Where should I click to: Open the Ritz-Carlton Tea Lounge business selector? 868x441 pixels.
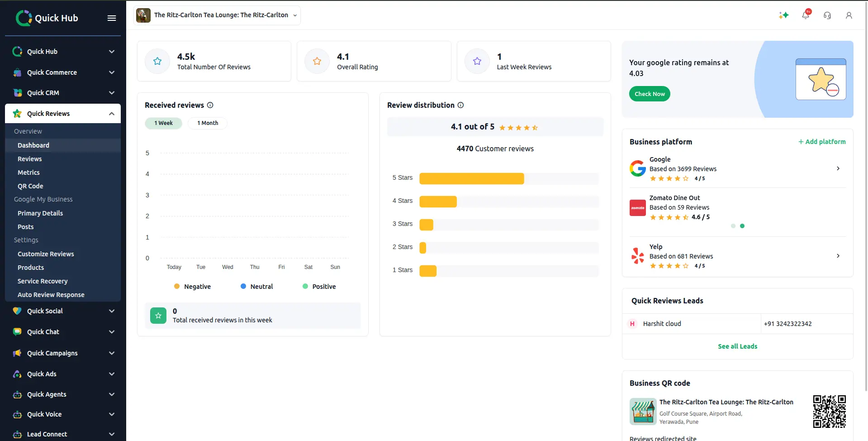[x=217, y=15]
